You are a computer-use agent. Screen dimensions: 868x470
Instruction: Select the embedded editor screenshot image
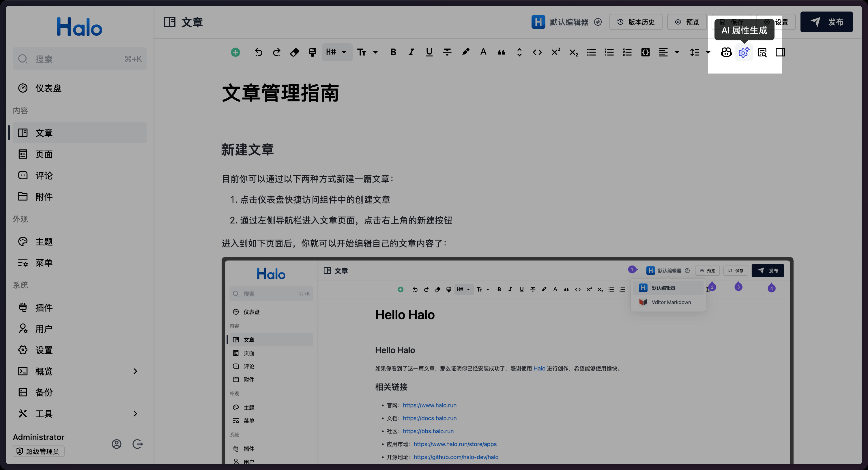point(508,361)
